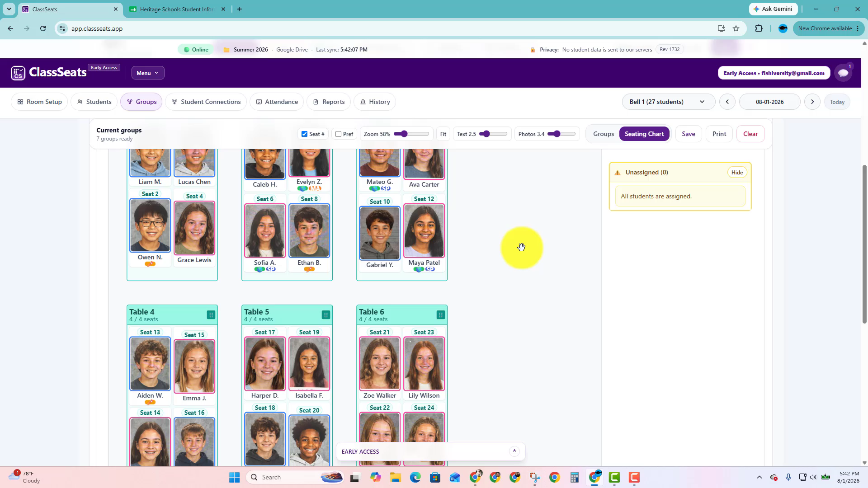
Task: Open the Menu dropdown
Action: (148, 73)
